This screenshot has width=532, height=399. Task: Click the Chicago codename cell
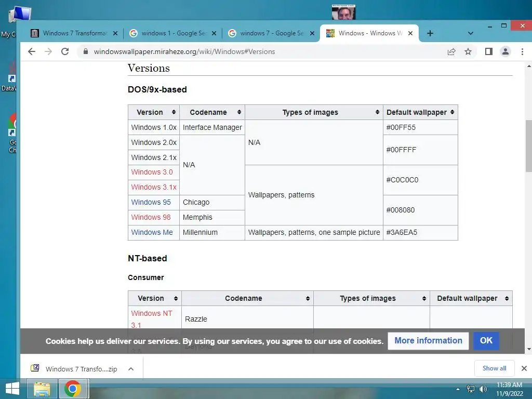pos(212,202)
